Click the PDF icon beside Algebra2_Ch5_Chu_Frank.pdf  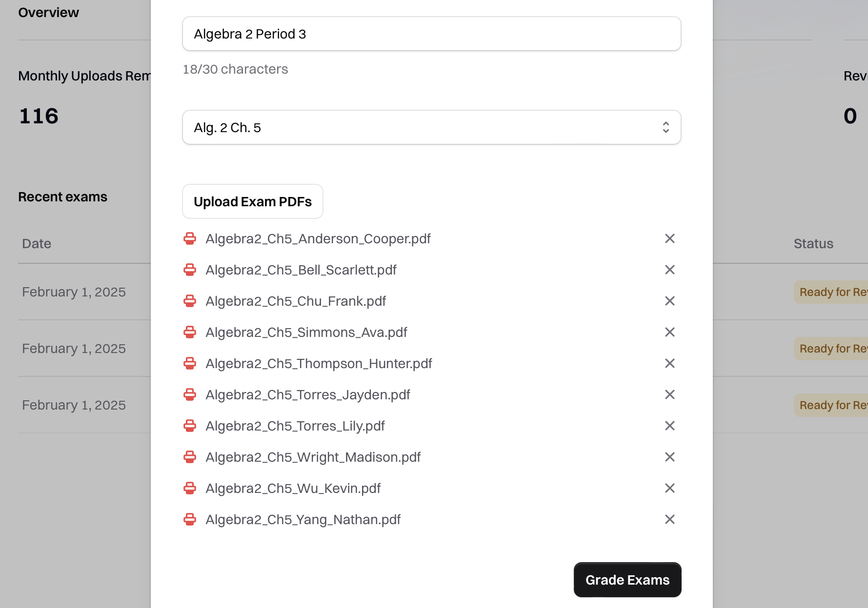(190, 301)
